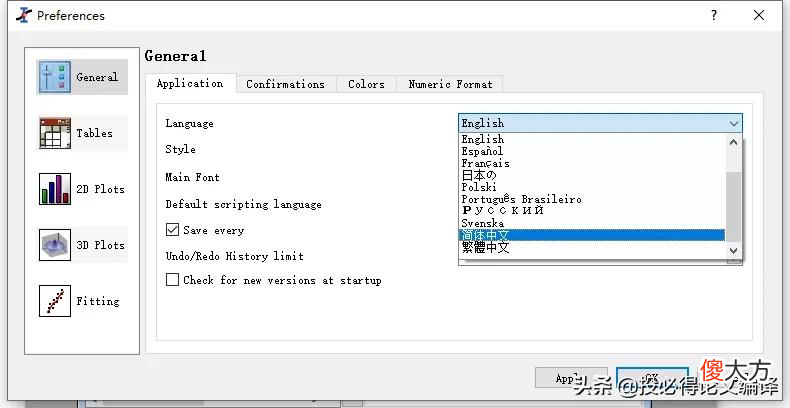Choose 繁體中文 in the language list
790x408 pixels.
(592, 247)
